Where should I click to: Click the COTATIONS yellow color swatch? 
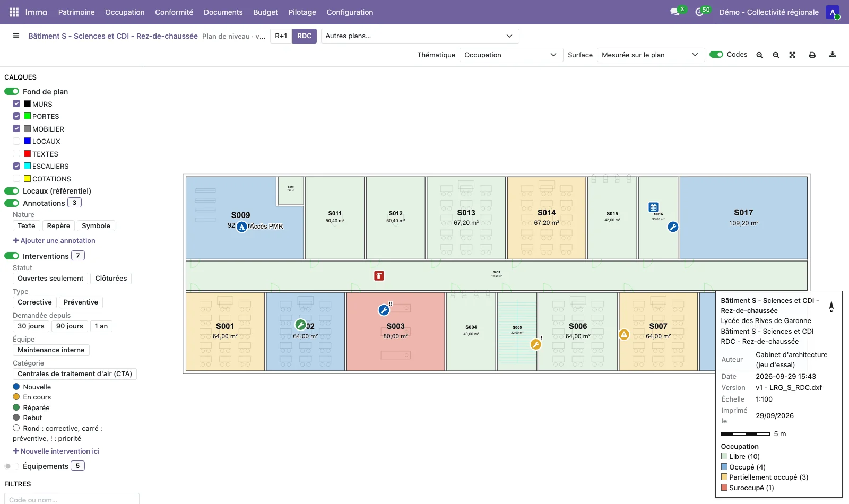pos(27,179)
